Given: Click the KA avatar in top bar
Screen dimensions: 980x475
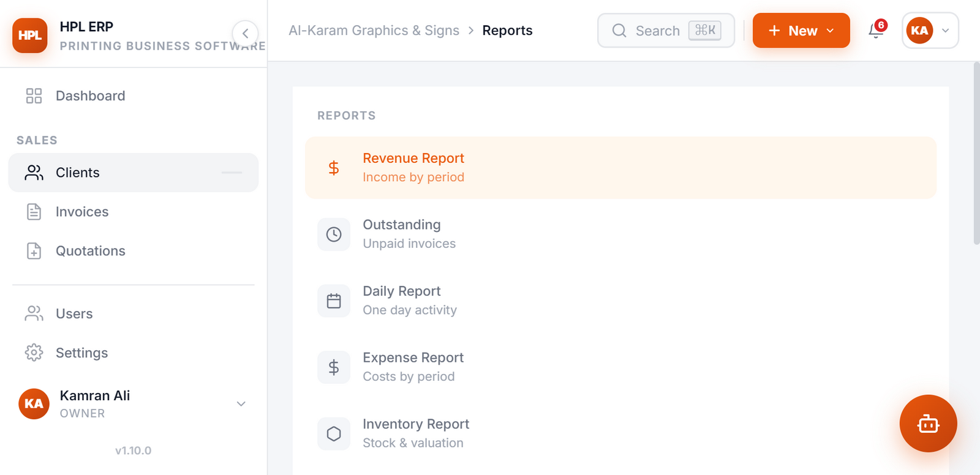Looking at the screenshot, I should click(919, 31).
